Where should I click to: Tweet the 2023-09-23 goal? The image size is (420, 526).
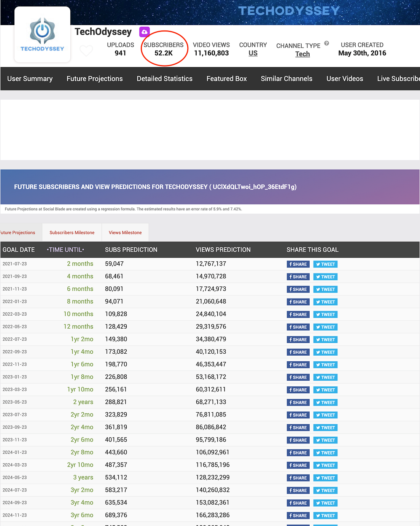click(325, 427)
